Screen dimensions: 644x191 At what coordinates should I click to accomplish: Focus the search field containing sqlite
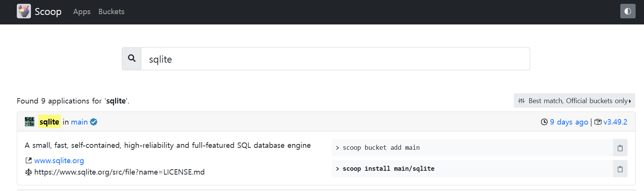(x=335, y=59)
